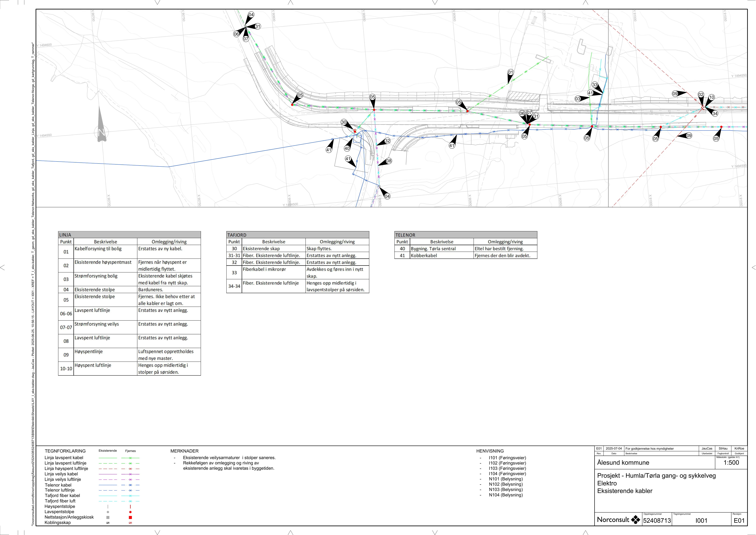
Task: Click the LINJA table header
Action: [x=129, y=235]
